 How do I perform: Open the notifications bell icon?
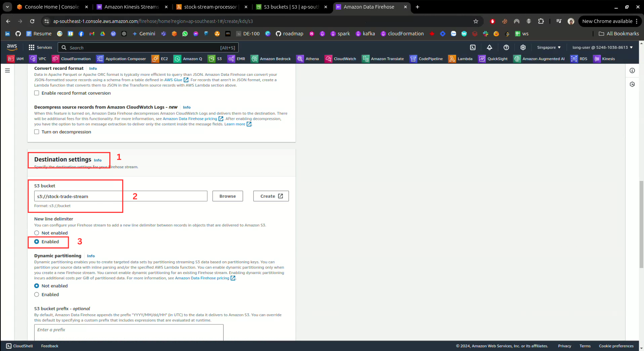click(489, 47)
